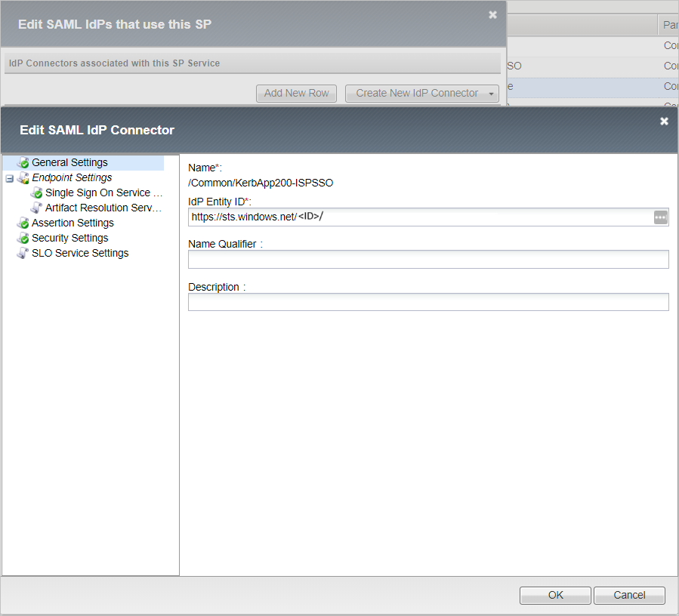Focus the Name Qualifier field
Image resolution: width=679 pixels, height=616 pixels.
click(x=428, y=259)
